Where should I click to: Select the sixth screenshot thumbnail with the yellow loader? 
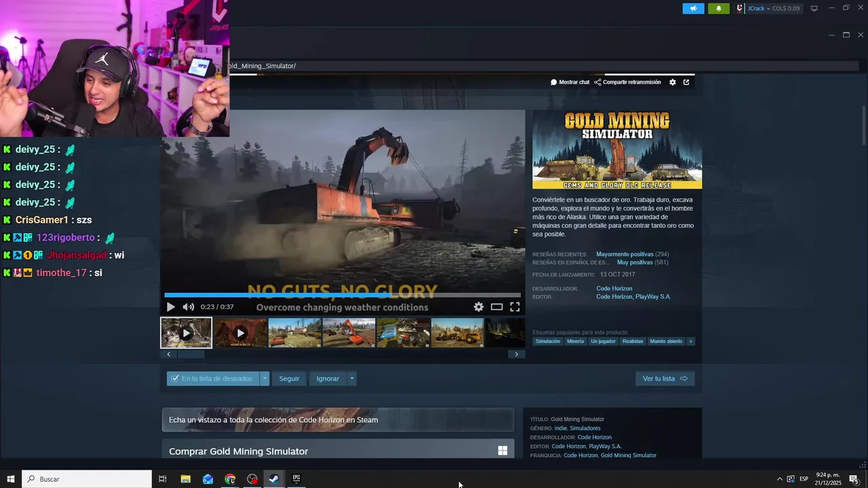pyautogui.click(x=457, y=333)
